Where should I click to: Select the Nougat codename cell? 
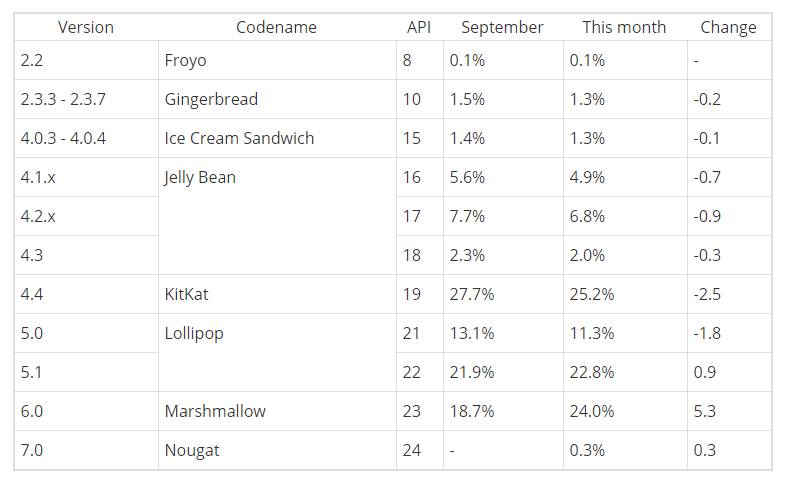[192, 451]
